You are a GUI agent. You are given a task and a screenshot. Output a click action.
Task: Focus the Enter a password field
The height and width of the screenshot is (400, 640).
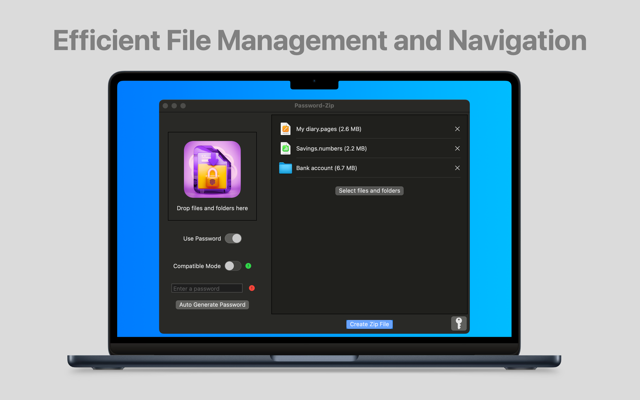click(207, 288)
